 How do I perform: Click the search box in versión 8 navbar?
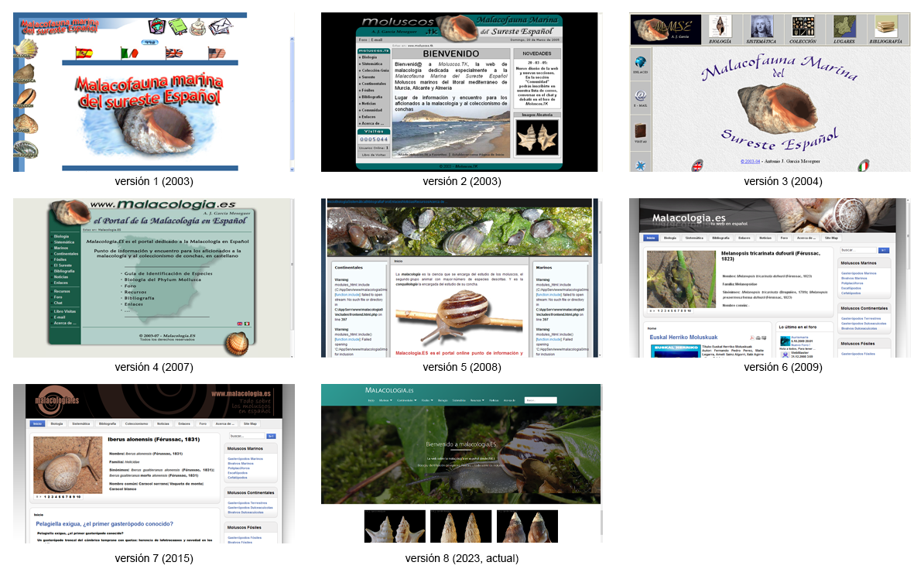(x=540, y=400)
